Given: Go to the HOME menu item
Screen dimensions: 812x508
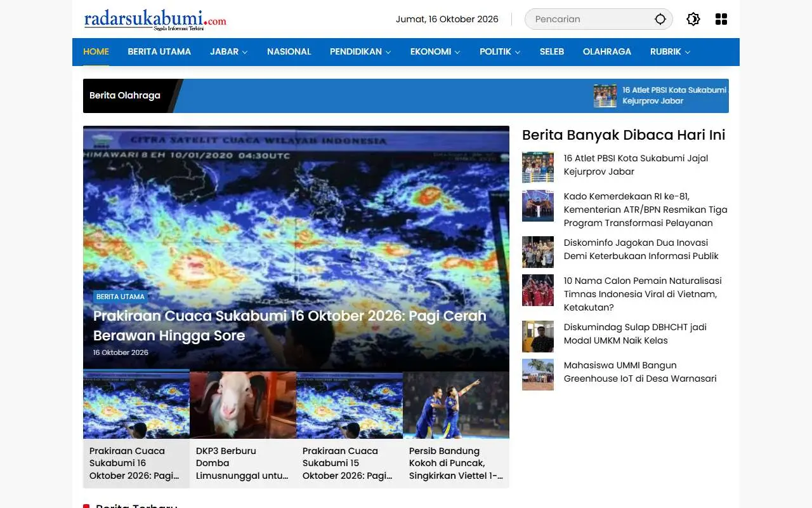Looking at the screenshot, I should 96,51.
